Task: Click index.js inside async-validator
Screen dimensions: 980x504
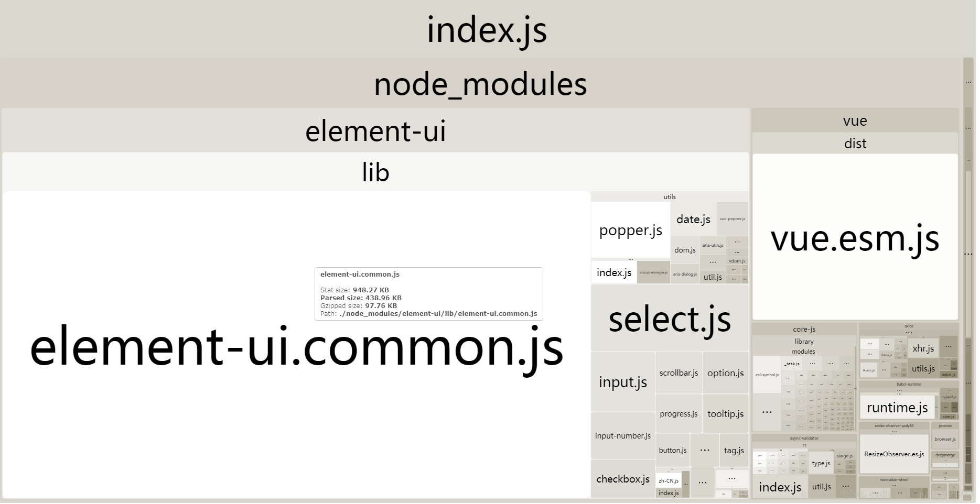Action: [780, 487]
